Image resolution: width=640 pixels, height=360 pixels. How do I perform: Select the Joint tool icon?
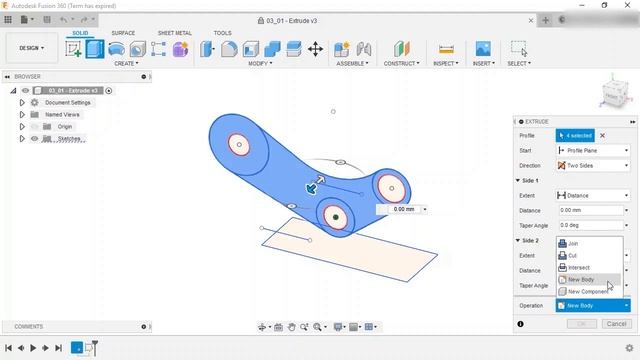[x=363, y=49]
